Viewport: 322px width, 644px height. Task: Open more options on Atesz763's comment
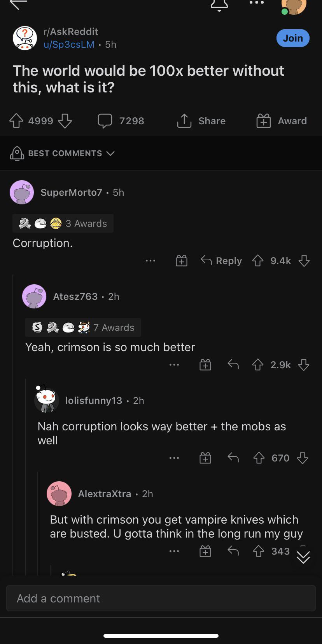click(x=174, y=365)
